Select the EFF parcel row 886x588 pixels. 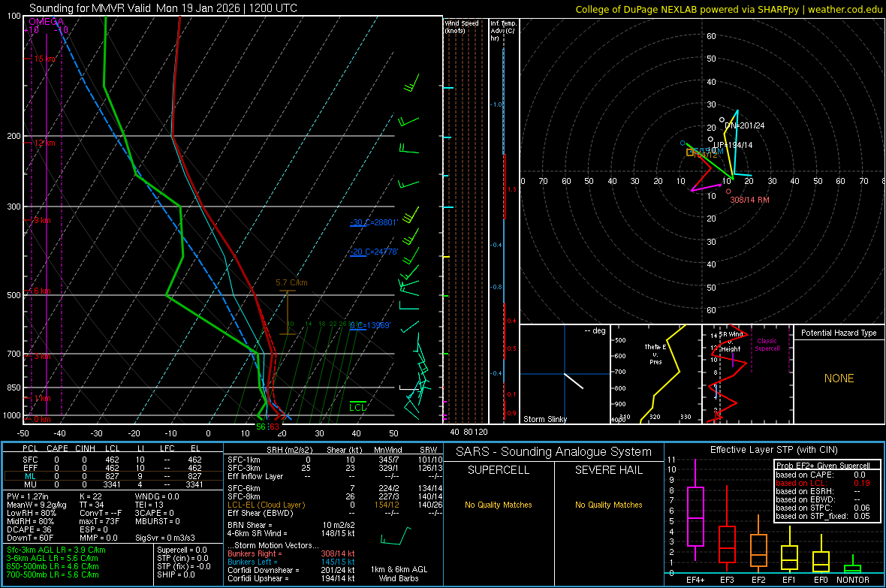[x=112, y=468]
